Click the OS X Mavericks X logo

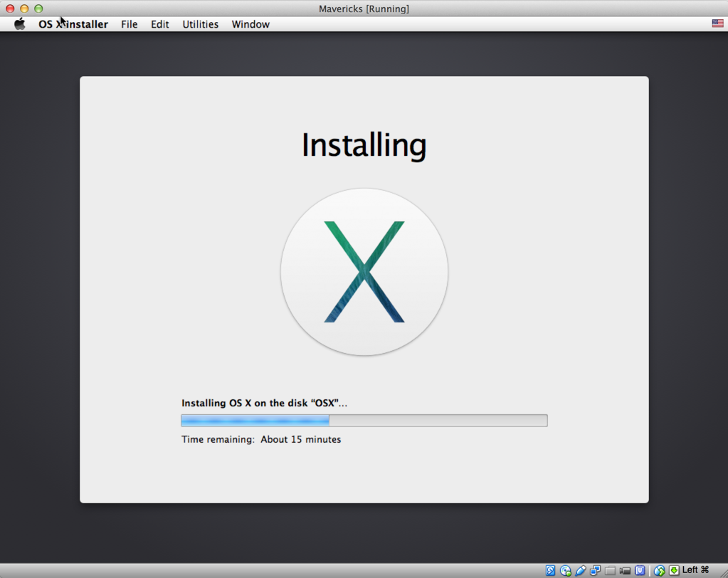click(364, 272)
